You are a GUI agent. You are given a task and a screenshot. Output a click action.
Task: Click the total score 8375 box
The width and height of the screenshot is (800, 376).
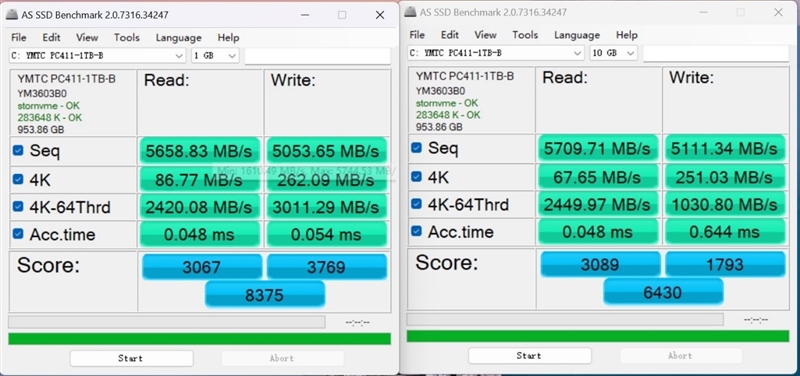click(x=265, y=294)
